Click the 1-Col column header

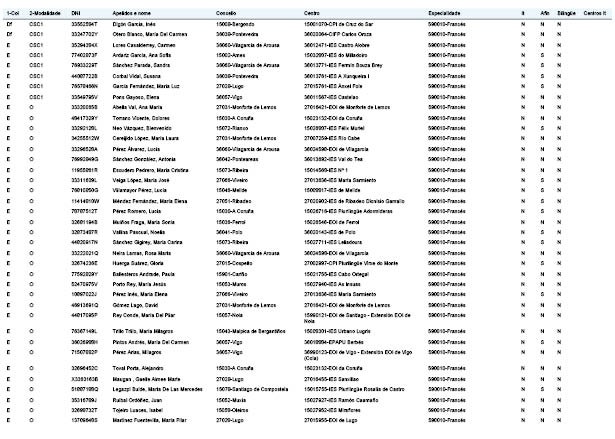(13, 13)
